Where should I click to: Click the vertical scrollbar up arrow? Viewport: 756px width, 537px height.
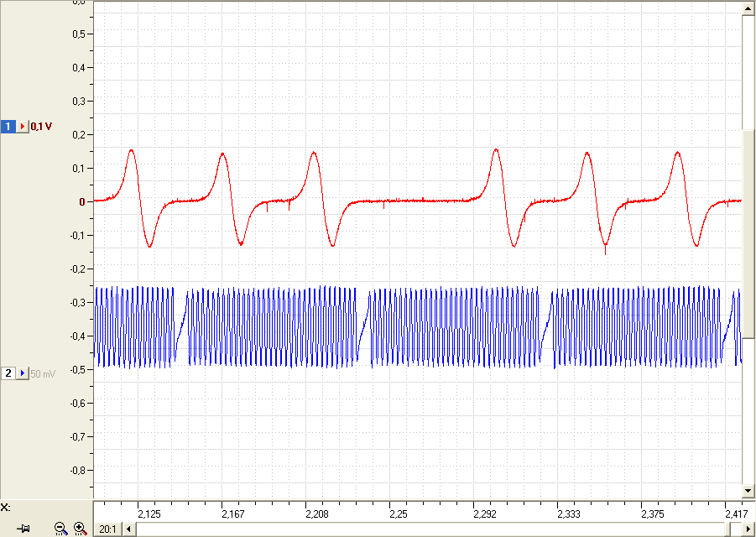point(748,8)
